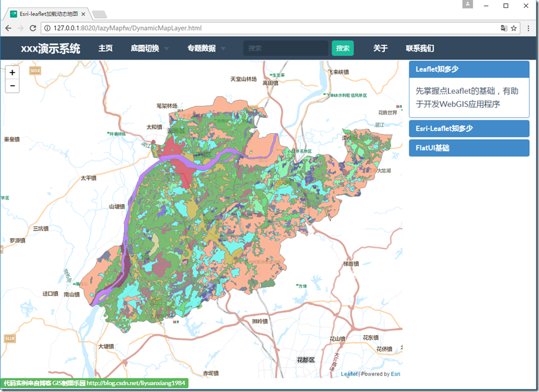The width and height of the screenshot is (539, 392).
Task: Collapse the Leaflet知多少 panel header
Action: coord(469,69)
